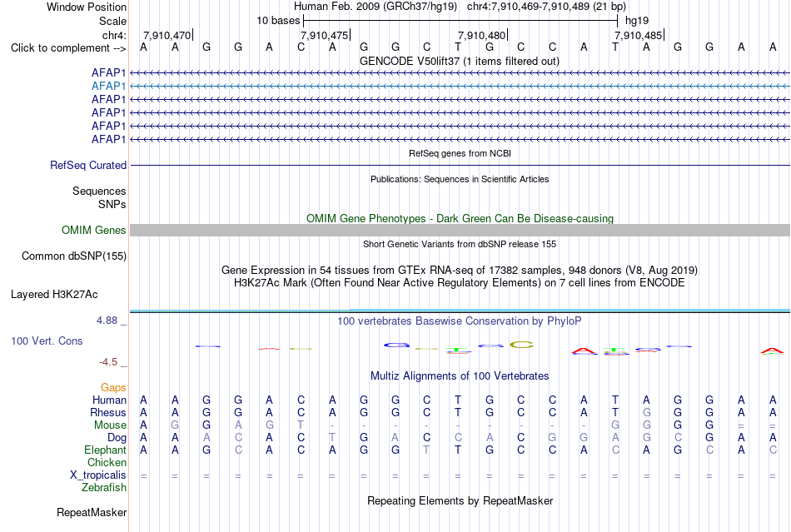Click the 'chr4:' ruler label

(115, 35)
